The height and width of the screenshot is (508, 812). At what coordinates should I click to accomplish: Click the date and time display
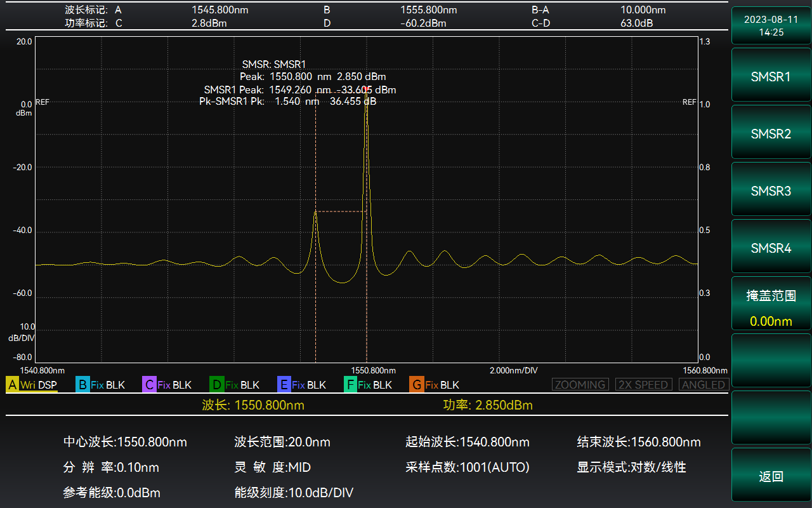click(x=771, y=26)
